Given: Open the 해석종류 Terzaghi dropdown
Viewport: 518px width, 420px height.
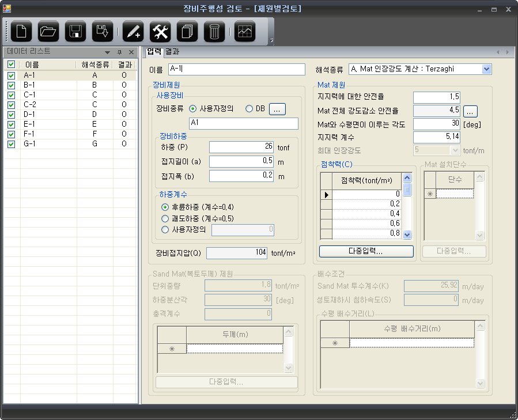Looking at the screenshot, I should 486,69.
